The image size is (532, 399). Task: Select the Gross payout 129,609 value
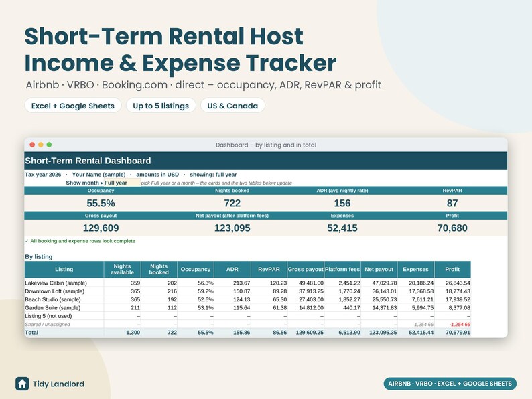101,228
